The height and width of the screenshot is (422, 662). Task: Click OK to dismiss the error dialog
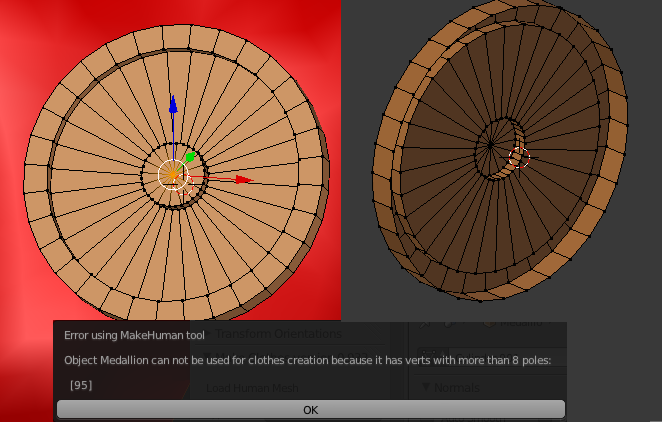[x=310, y=410]
